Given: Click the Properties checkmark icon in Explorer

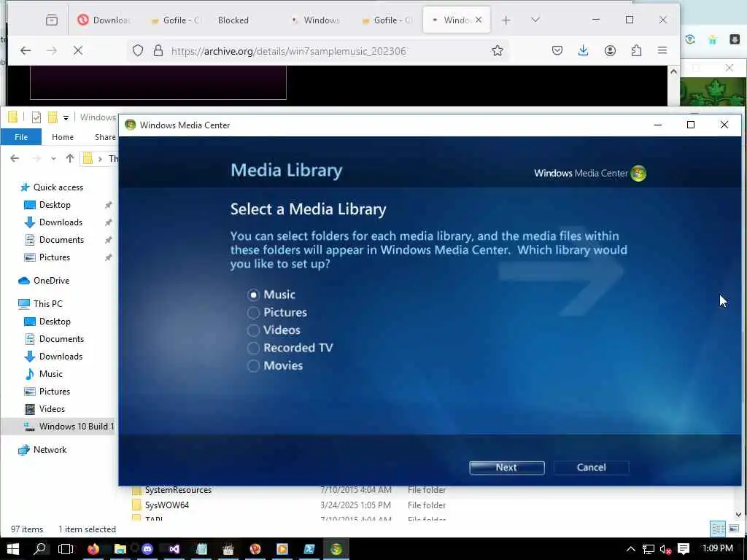Looking at the screenshot, I should click(36, 117).
